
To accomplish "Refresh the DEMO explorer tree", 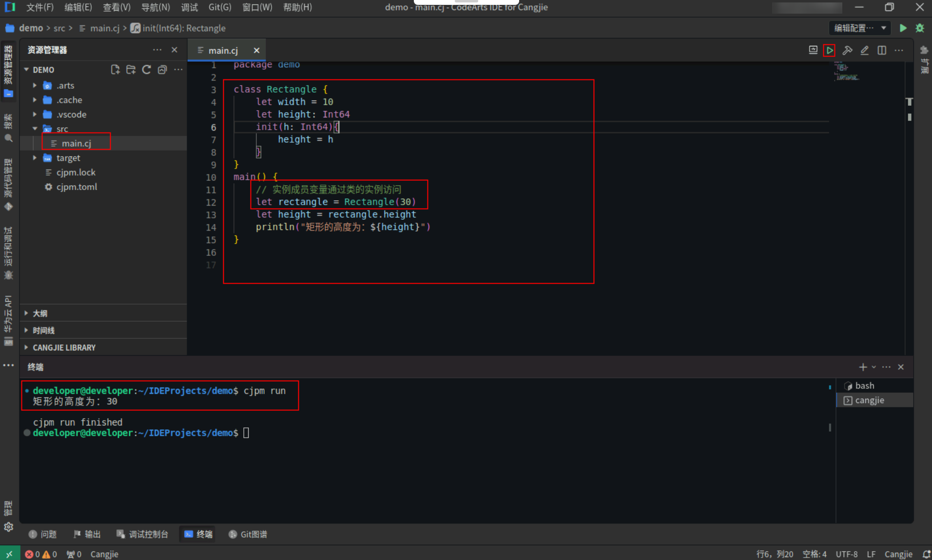I will (x=146, y=70).
